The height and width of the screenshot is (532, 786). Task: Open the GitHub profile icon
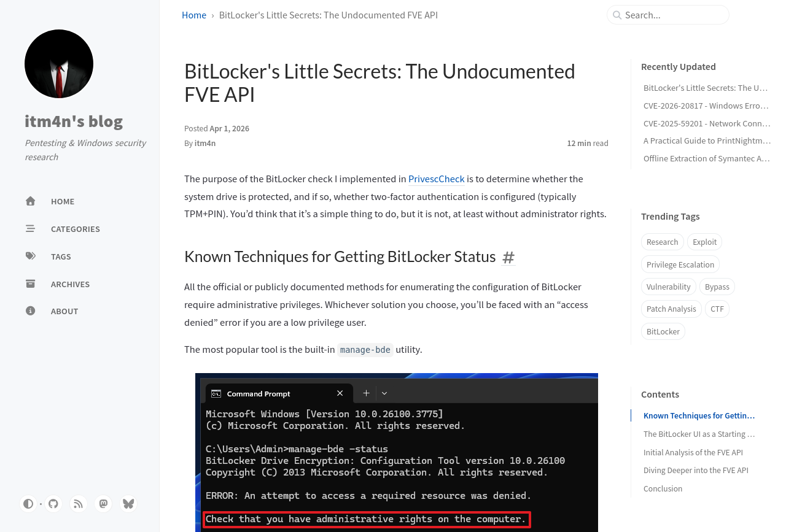point(53,504)
